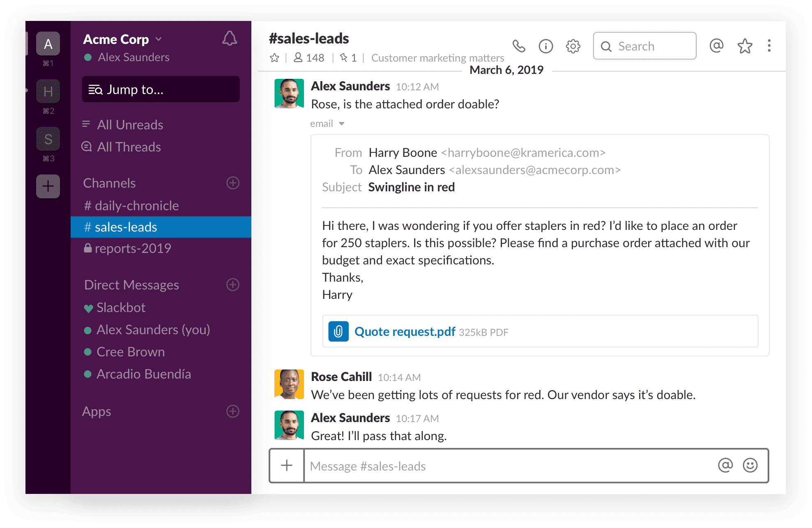Open channel settings gear icon

click(x=573, y=46)
